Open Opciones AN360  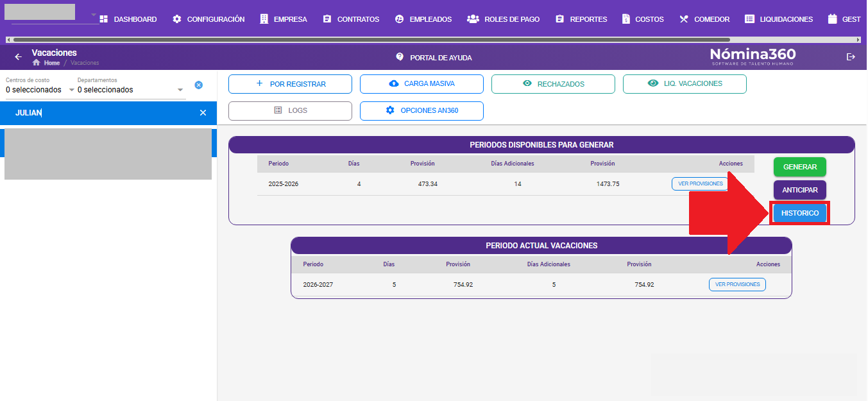coord(421,111)
